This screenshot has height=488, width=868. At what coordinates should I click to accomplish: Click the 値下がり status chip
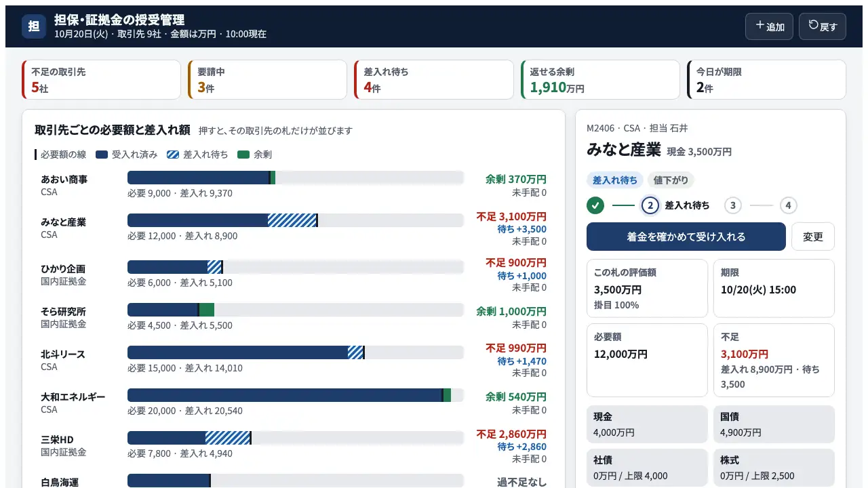[x=671, y=180]
